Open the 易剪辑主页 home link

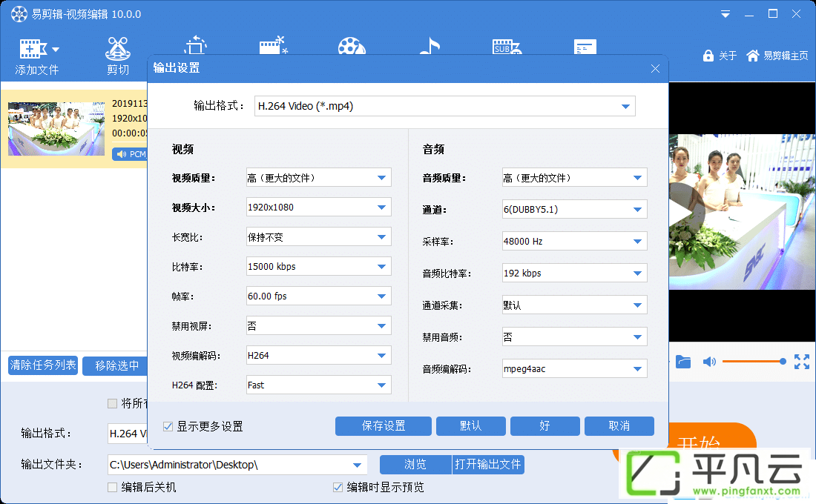click(777, 56)
